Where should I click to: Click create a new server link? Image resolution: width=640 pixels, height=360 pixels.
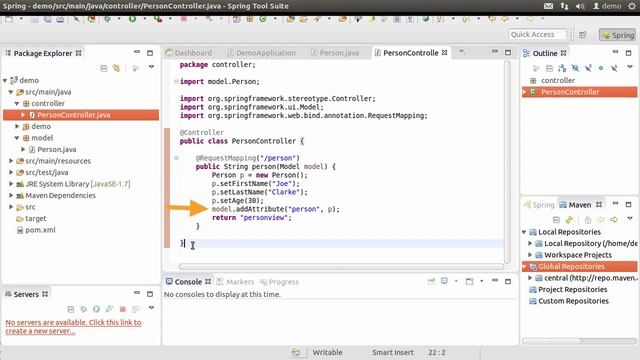[x=73, y=327]
